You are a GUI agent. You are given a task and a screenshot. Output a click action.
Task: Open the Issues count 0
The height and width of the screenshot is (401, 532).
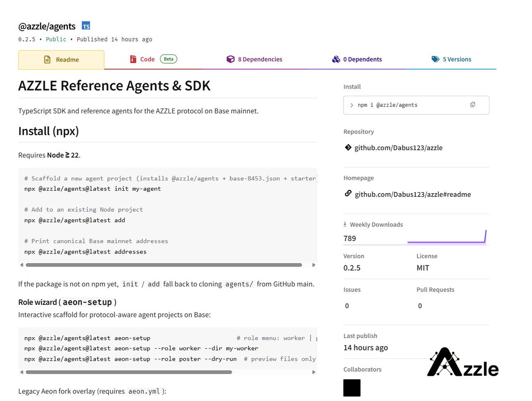(x=347, y=306)
